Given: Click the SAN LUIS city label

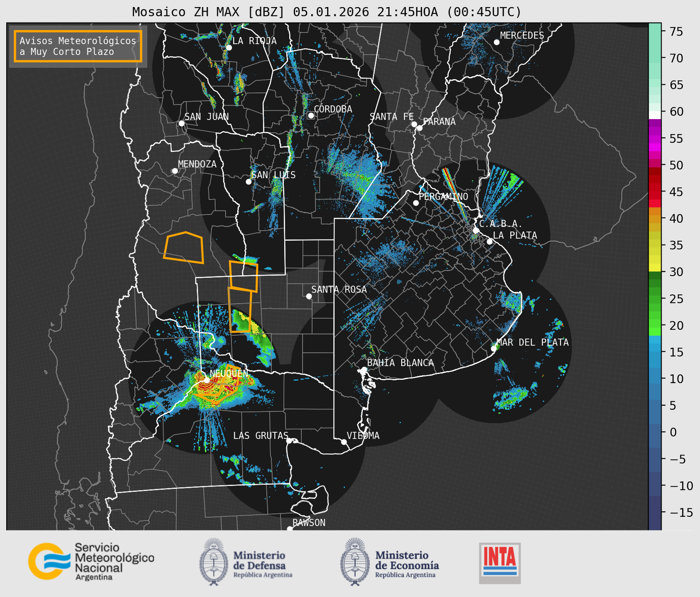Looking at the screenshot, I should [273, 175].
